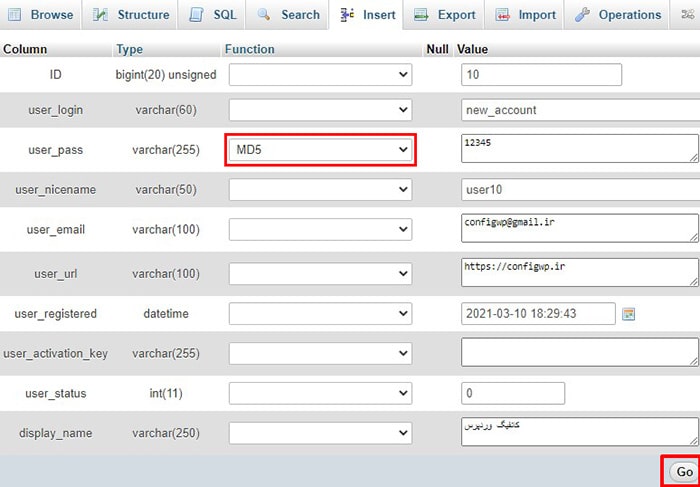This screenshot has height=487, width=700.
Task: Click the user_login field with new_account
Action: coord(580,110)
